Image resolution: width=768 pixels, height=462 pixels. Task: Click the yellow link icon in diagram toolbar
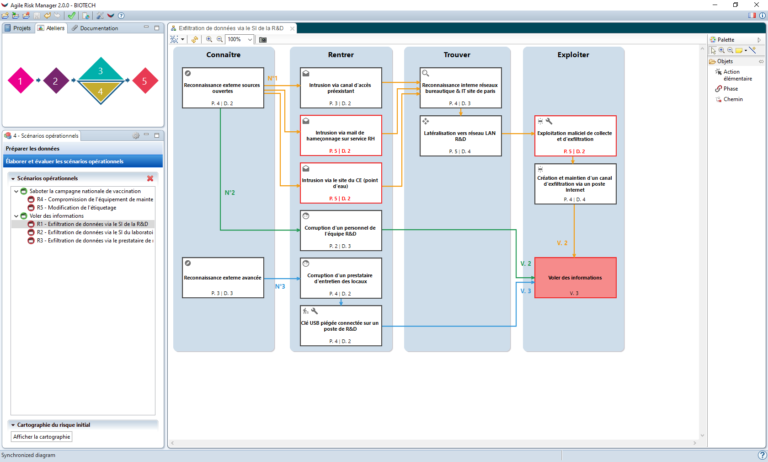coord(194,39)
